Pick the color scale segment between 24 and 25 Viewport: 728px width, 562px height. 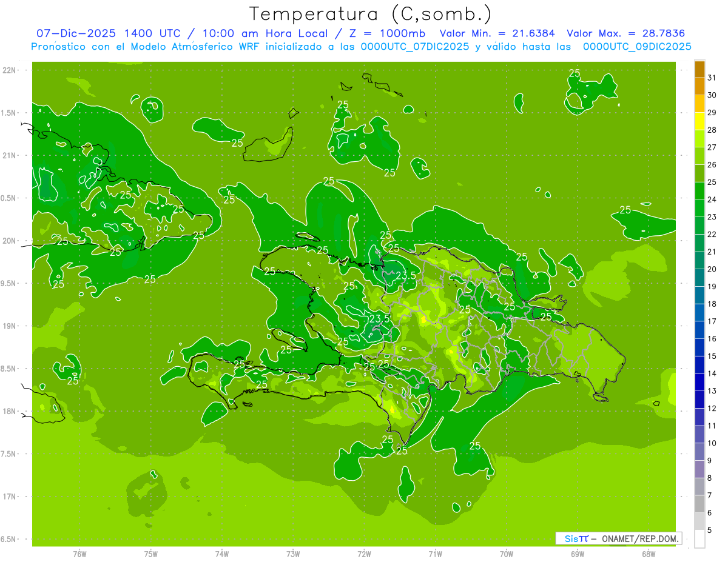click(699, 191)
